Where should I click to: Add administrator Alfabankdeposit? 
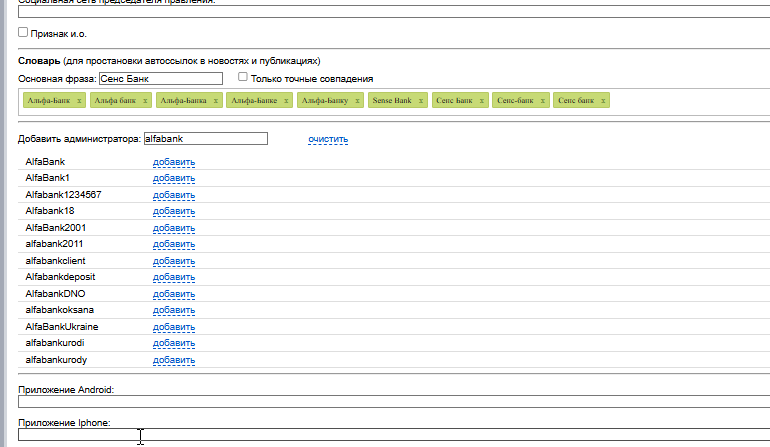pos(174,277)
